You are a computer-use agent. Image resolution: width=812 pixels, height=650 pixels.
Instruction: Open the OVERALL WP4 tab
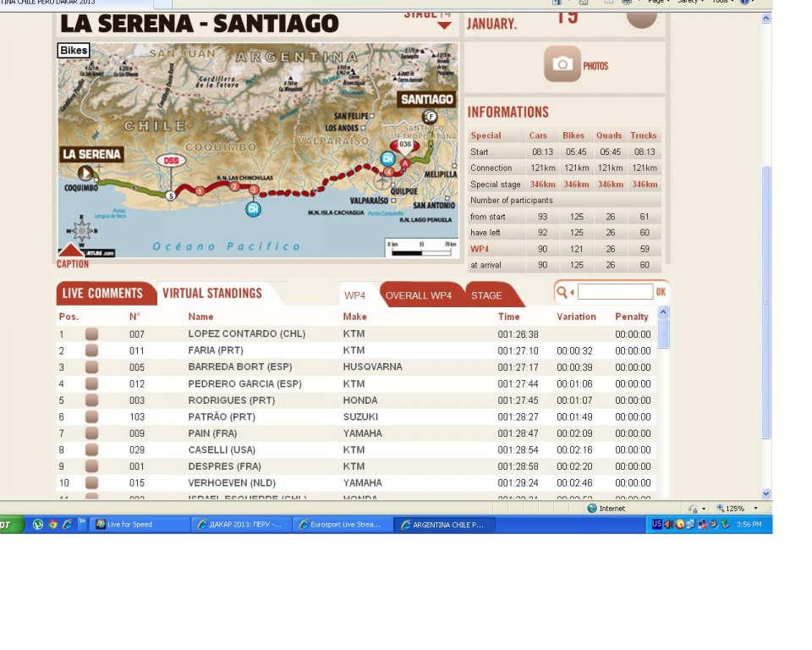(419, 295)
